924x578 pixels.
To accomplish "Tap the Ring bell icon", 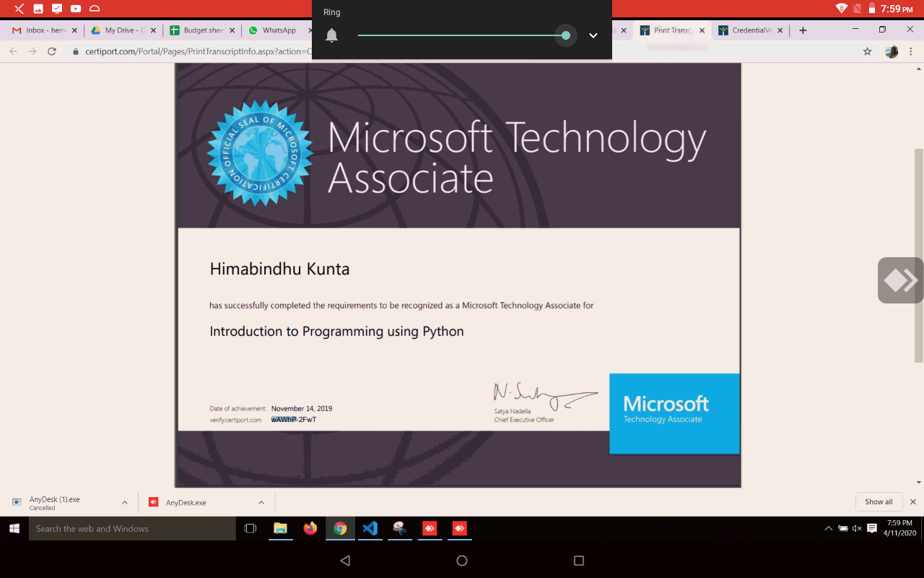I will 331,35.
